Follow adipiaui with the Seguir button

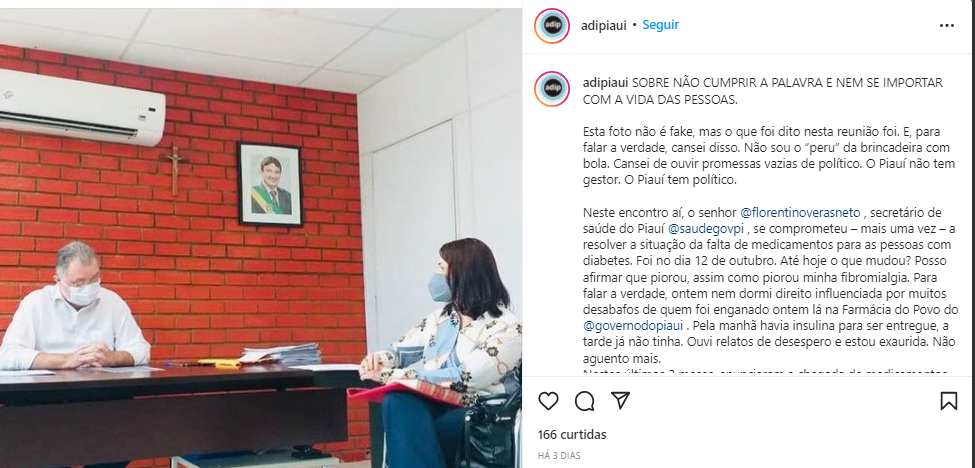pyautogui.click(x=660, y=25)
